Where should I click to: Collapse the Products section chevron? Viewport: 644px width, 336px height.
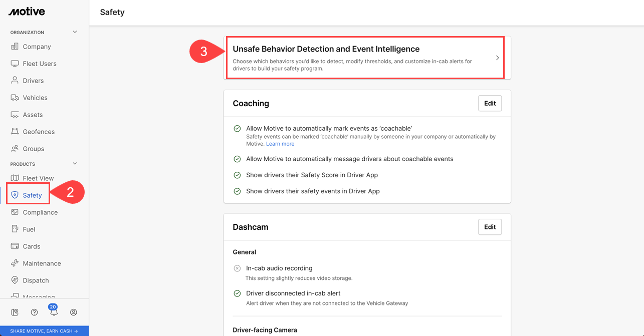pos(75,164)
